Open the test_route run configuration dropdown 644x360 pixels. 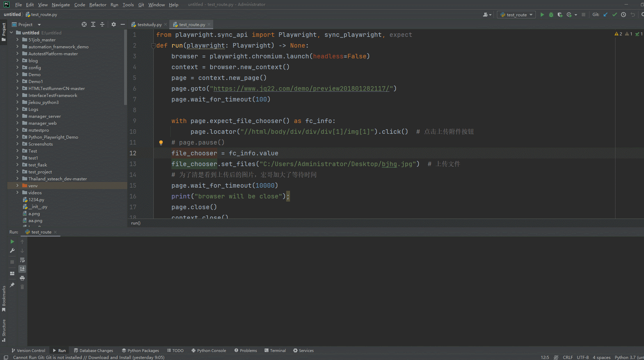pos(516,15)
